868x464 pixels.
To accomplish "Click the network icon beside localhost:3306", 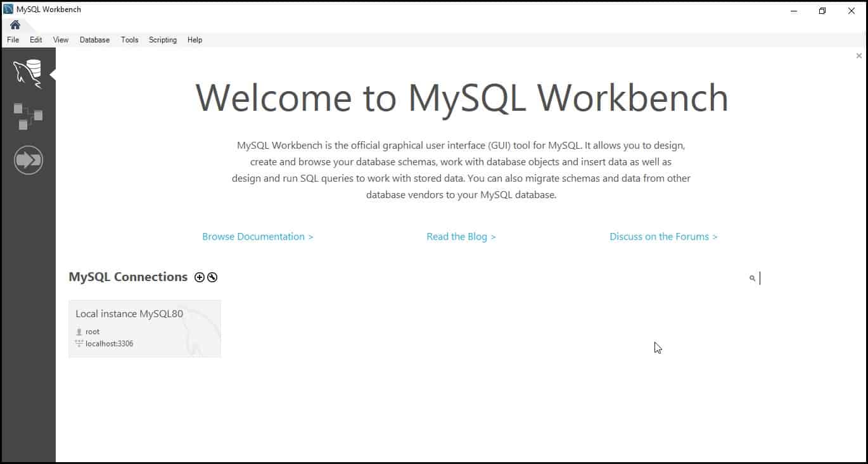I will [x=79, y=344].
